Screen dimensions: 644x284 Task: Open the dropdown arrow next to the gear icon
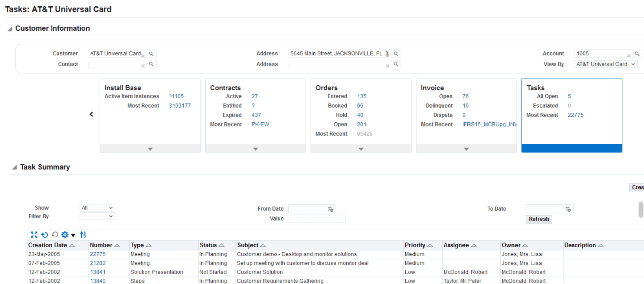coord(73,235)
